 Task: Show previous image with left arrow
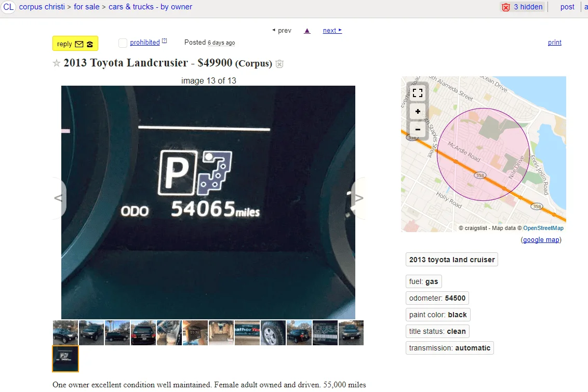click(59, 198)
